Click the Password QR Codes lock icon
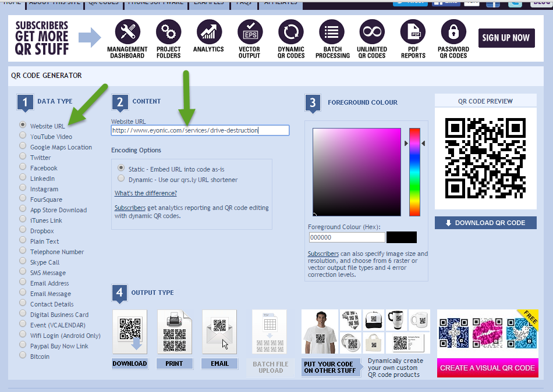This screenshot has width=553, height=392. [453, 32]
